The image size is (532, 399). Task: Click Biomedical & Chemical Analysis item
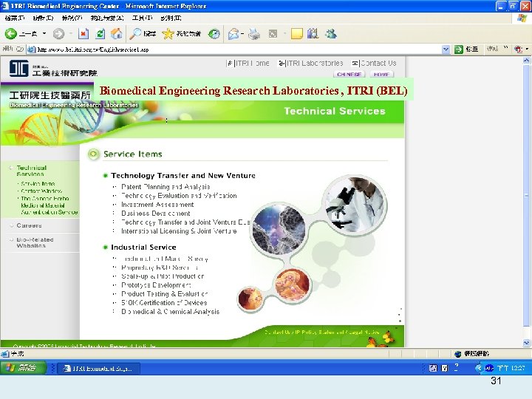pyautogui.click(x=171, y=312)
